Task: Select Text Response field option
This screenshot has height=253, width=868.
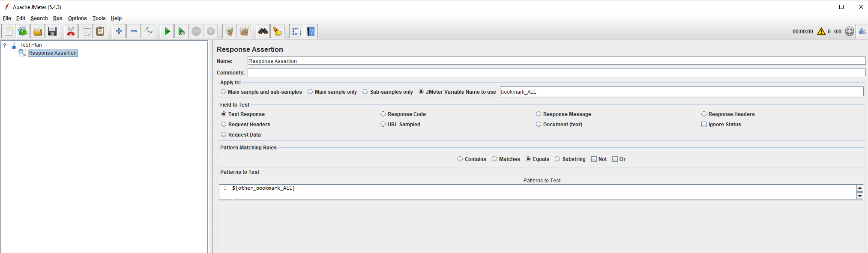Action: point(243,114)
